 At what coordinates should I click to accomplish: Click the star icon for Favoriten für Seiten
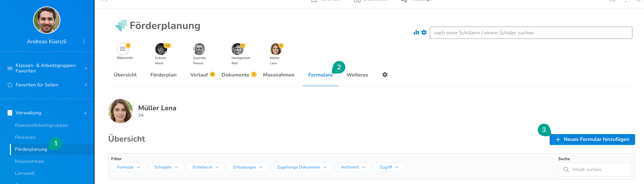(x=10, y=85)
